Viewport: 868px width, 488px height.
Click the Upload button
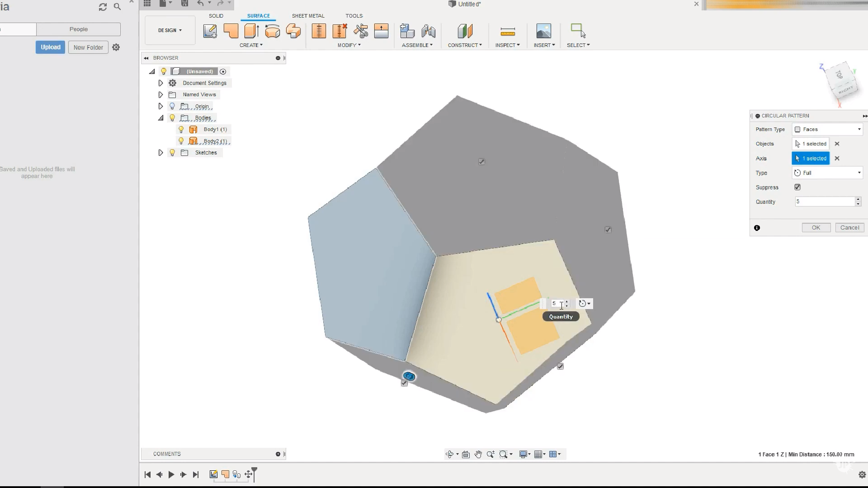click(x=50, y=47)
